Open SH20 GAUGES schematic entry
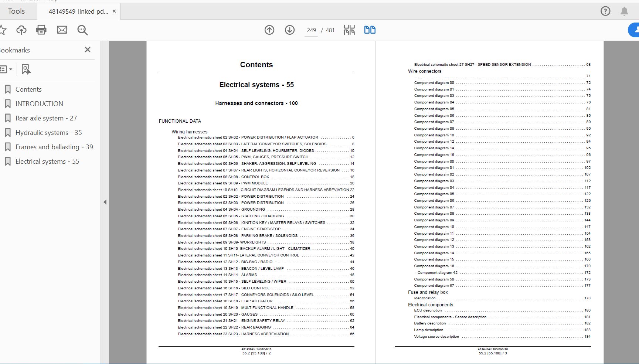 pyautogui.click(x=266, y=314)
